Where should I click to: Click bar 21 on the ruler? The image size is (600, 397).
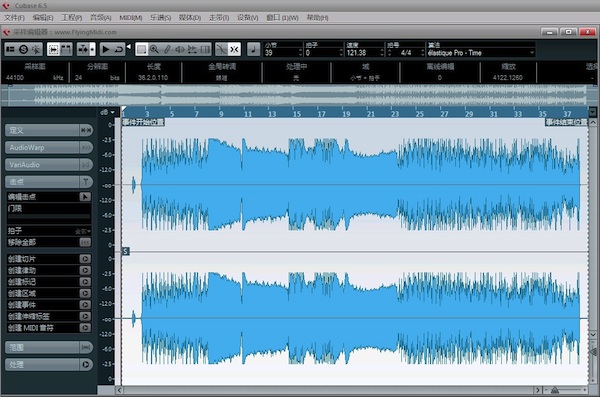[370, 114]
